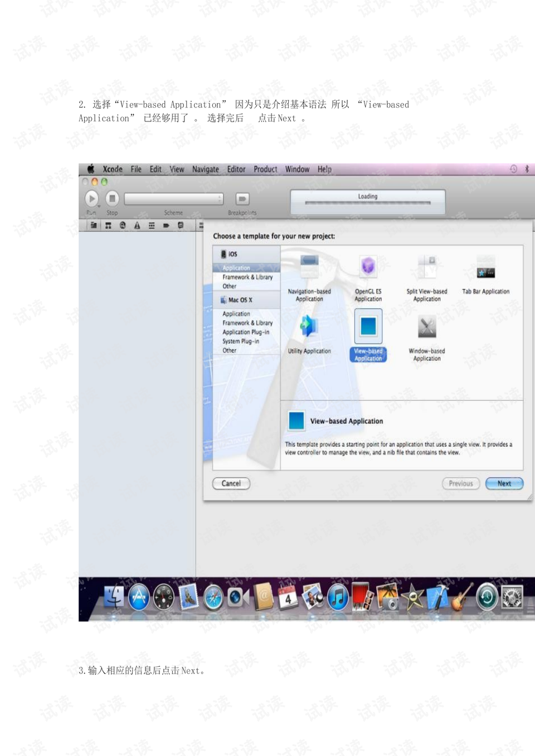This screenshot has width=535, height=756.
Task: Select the View-based Application template
Action: coord(368,326)
